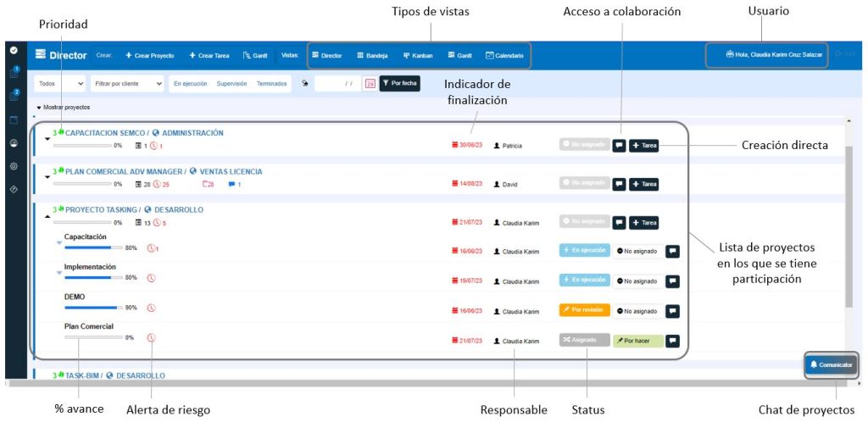Image resolution: width=868 pixels, height=428 pixels.
Task: Open the settings gear in the left sidebar
Action: click(14, 166)
